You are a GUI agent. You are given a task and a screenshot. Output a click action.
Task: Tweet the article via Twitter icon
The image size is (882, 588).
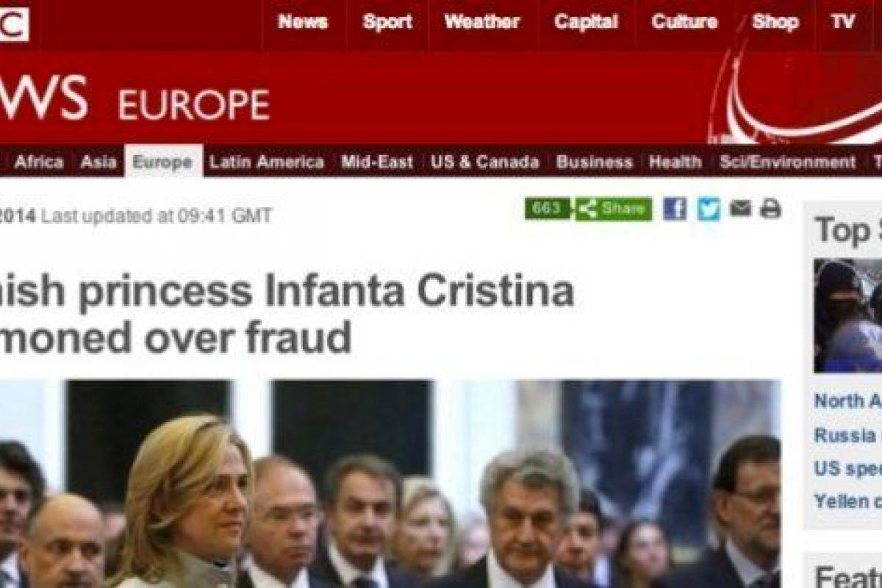point(709,209)
